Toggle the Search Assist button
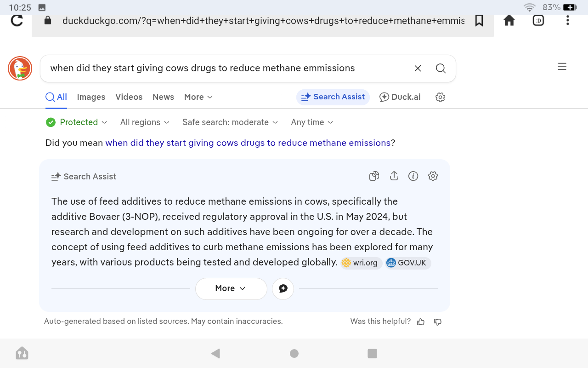Image resolution: width=588 pixels, height=368 pixels. click(x=333, y=97)
